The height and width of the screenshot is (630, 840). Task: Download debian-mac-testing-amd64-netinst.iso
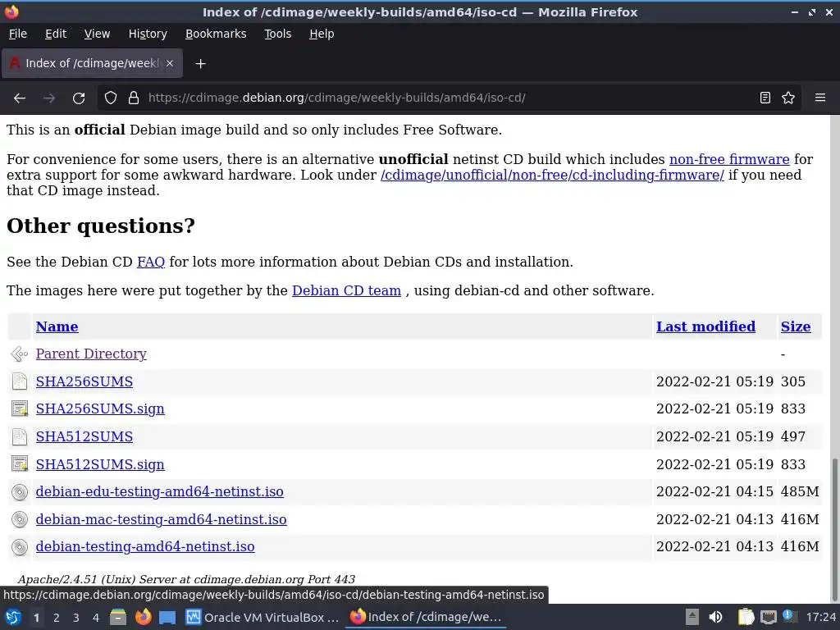coord(162,519)
